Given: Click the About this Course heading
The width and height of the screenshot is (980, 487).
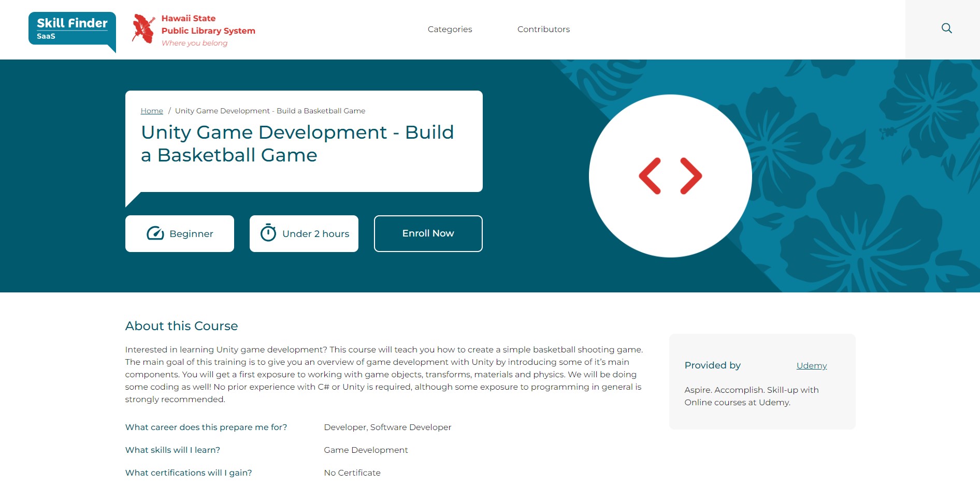Looking at the screenshot, I should coord(181,326).
